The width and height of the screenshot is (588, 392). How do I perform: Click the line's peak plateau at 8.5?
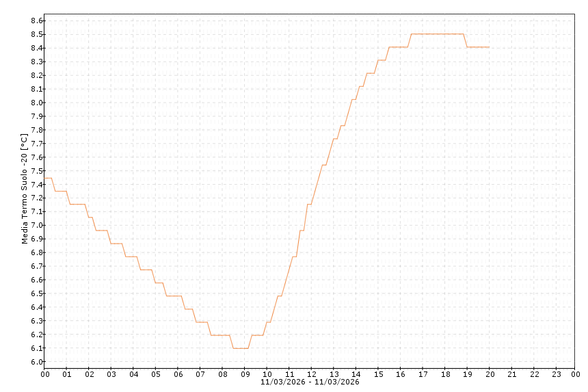tap(438, 34)
